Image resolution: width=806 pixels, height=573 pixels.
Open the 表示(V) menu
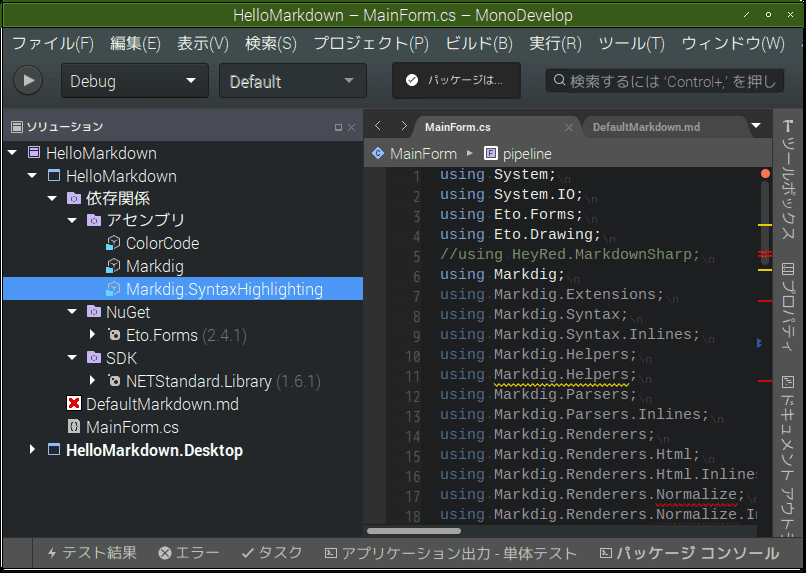click(203, 43)
